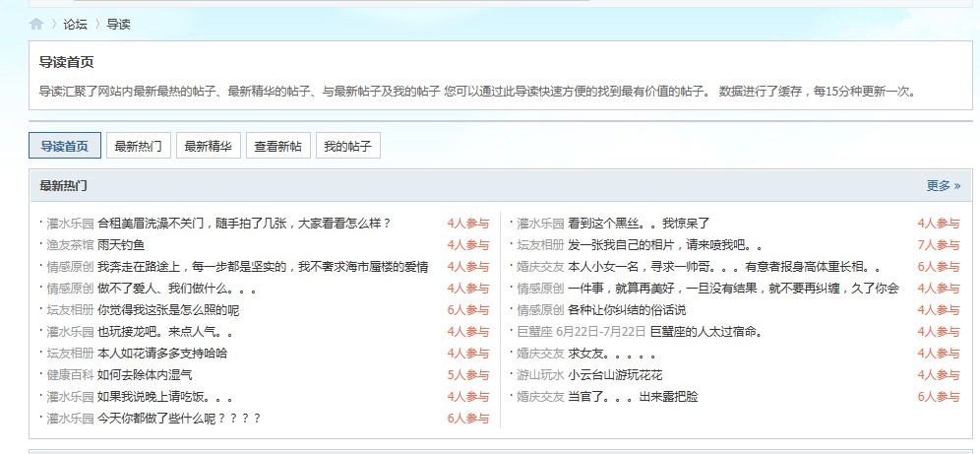Open post 小云台山游玩花花
Screen dimensions: 980x454
coord(615,375)
